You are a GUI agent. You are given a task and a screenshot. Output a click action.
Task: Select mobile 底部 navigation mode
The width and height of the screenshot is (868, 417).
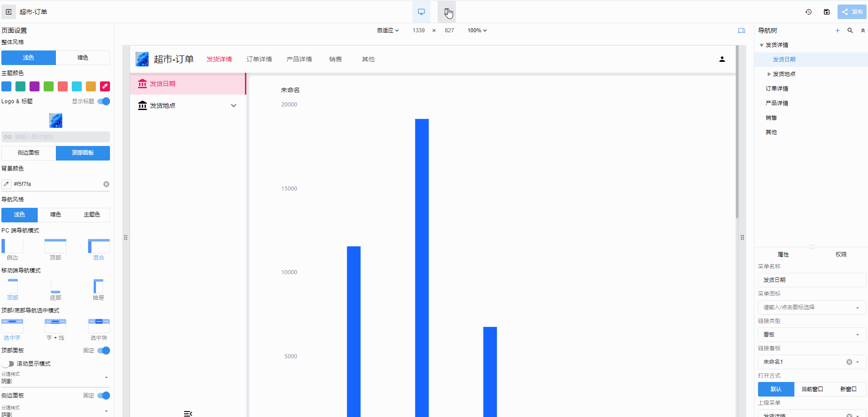coord(55,290)
